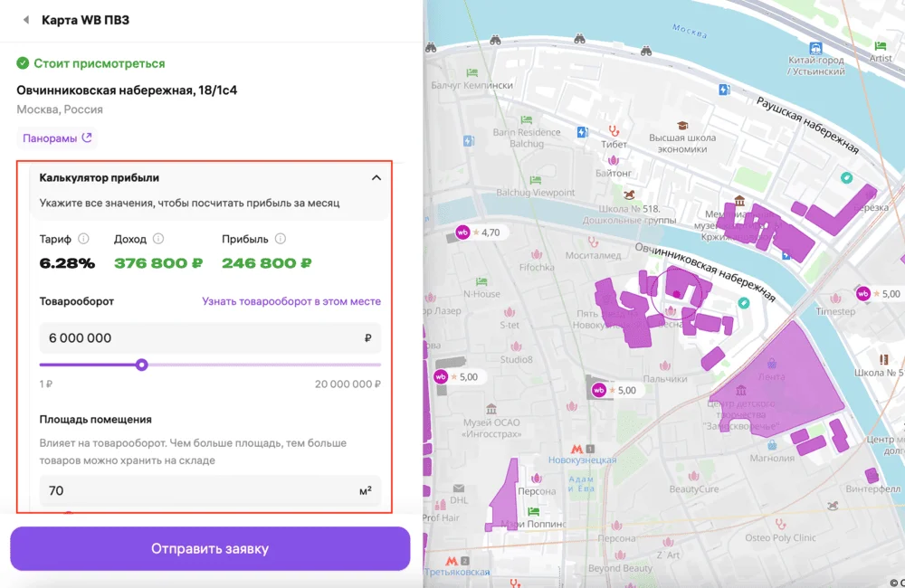
Task: Click the slider maximum label 20 000 000 ₽
Action: (348, 384)
